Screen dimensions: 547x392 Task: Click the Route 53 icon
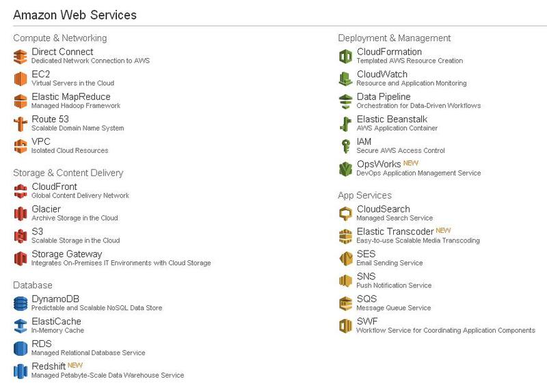[21, 124]
